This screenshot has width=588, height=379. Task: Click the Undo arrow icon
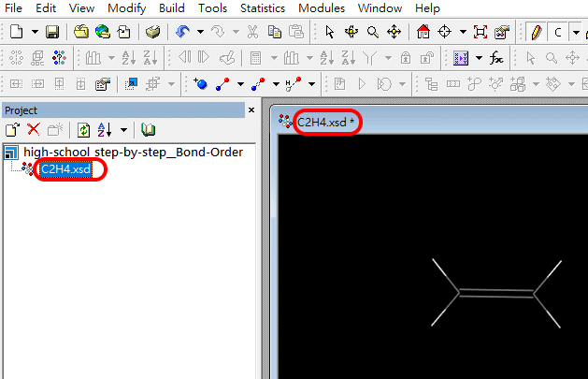(x=182, y=32)
